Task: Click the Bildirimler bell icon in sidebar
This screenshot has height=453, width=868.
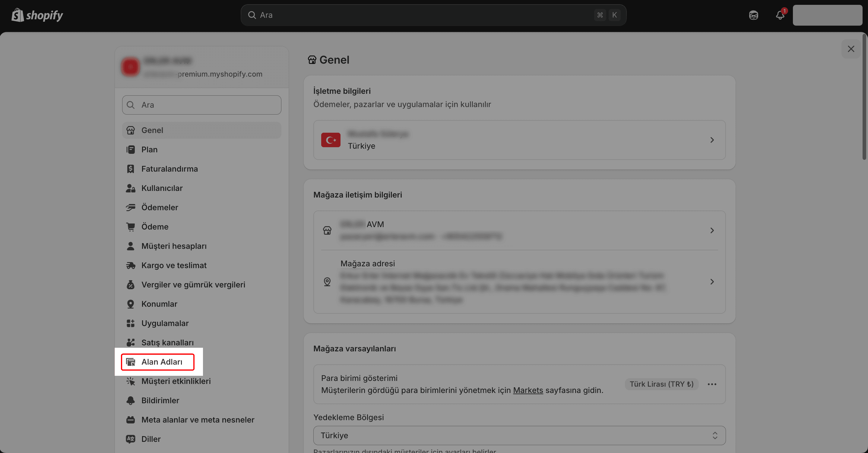Action: tap(130, 401)
